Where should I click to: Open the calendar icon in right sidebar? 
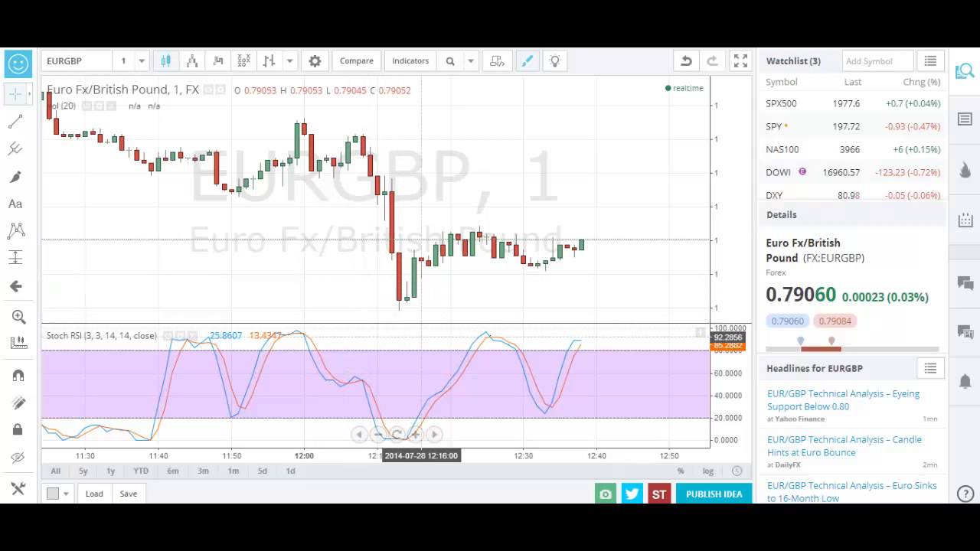(965, 220)
